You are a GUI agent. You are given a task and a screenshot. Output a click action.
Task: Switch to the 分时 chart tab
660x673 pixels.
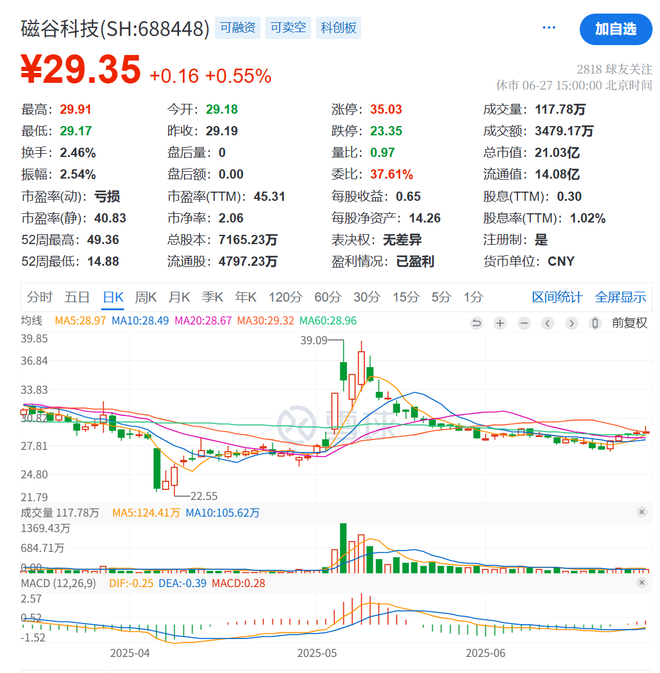point(39,297)
